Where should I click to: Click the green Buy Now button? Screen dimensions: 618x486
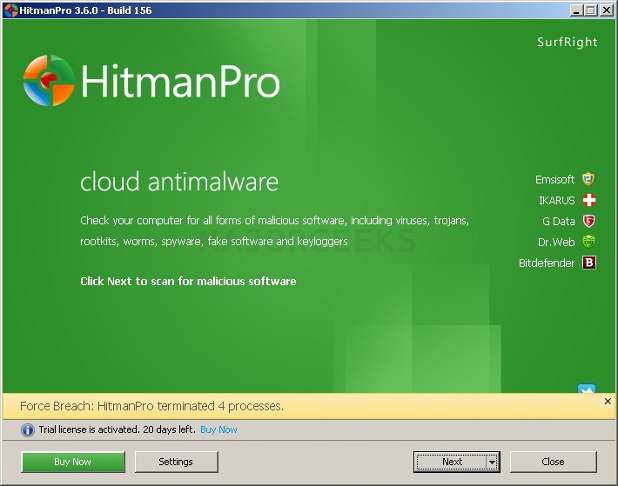tap(73, 462)
